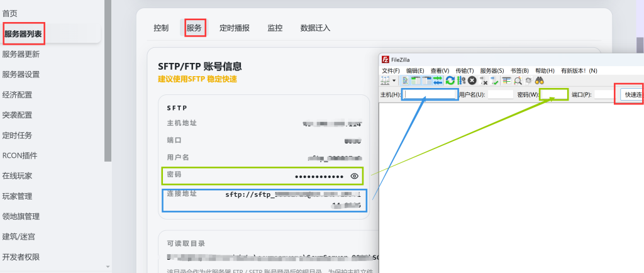The height and width of the screenshot is (273, 644).
Task: Switch to the 定时播报 tab
Action: click(234, 28)
